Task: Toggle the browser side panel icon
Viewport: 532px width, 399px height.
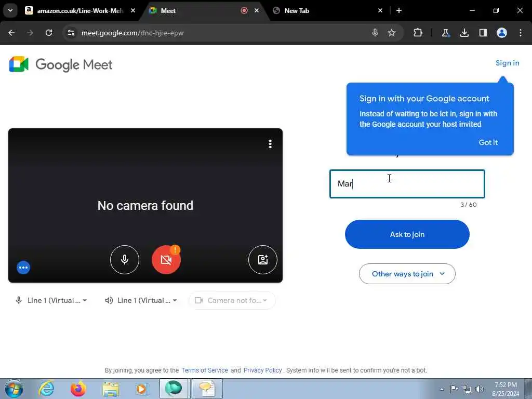Action: [x=483, y=33]
